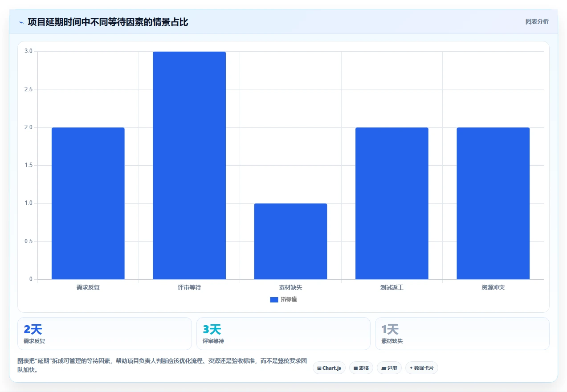
Task: Open the 3天 评审等待 data card
Action: [x=283, y=334]
